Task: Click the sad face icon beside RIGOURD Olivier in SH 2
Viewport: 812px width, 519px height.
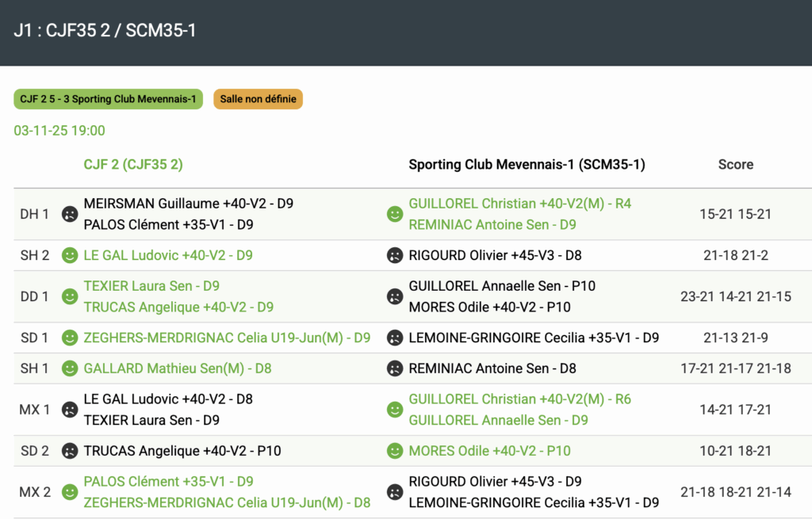Action: (394, 255)
